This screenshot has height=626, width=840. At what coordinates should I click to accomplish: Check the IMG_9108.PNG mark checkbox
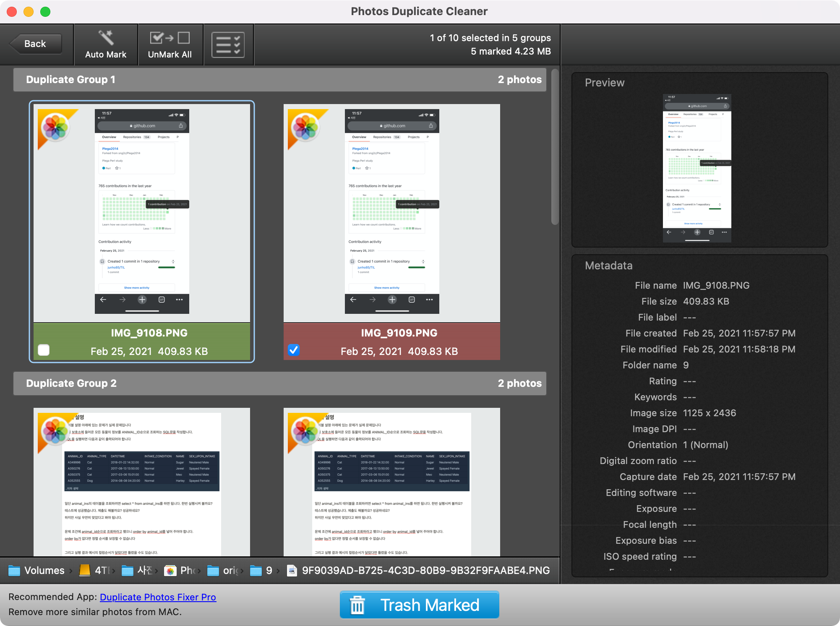(x=44, y=350)
